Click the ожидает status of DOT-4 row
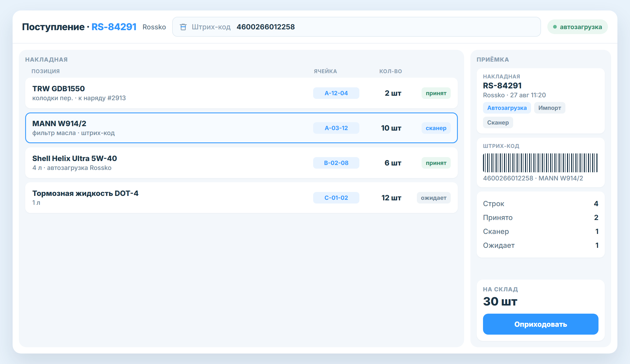Viewport: 630px width, 364px height. [x=434, y=198]
